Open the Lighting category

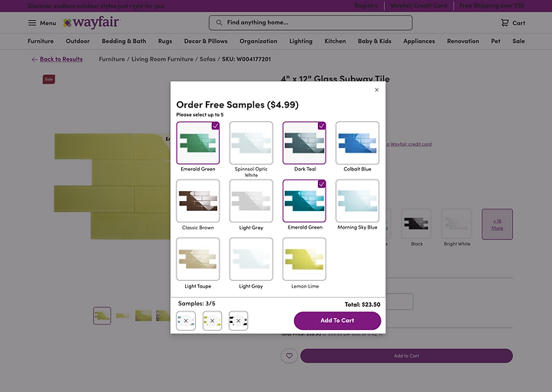pyautogui.click(x=301, y=41)
